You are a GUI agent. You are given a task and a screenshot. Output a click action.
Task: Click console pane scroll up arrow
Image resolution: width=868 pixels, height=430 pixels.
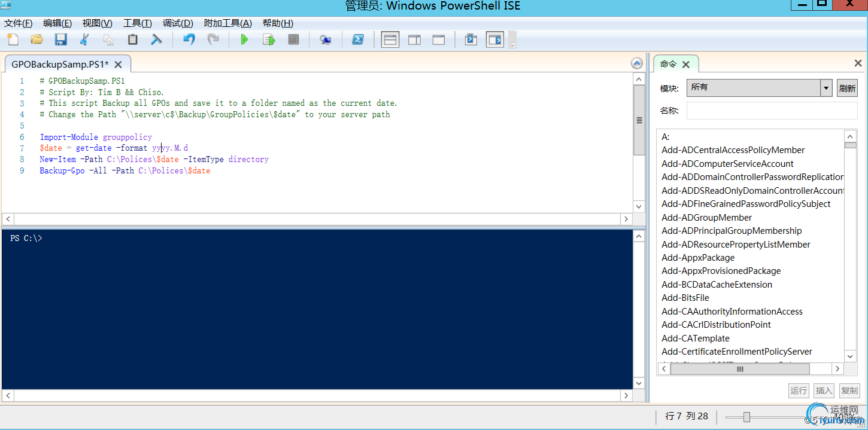(639, 237)
